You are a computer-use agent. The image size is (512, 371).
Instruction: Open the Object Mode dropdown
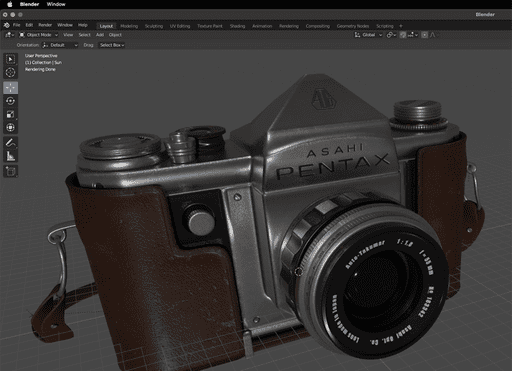[x=38, y=35]
